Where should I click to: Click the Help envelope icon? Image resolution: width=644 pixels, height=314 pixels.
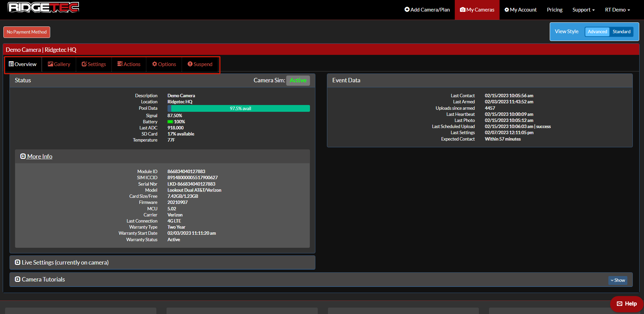620,304
